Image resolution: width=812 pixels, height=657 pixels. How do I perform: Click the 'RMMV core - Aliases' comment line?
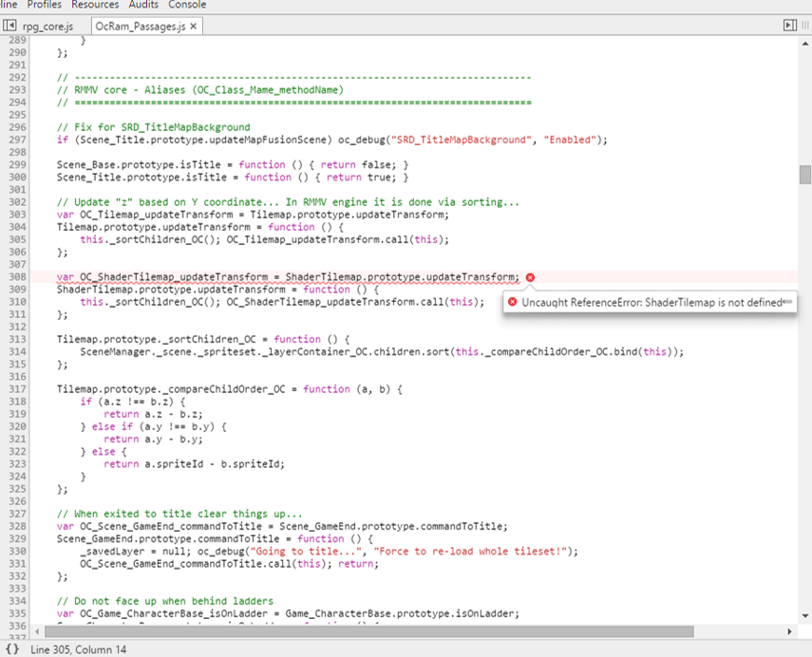coord(200,90)
